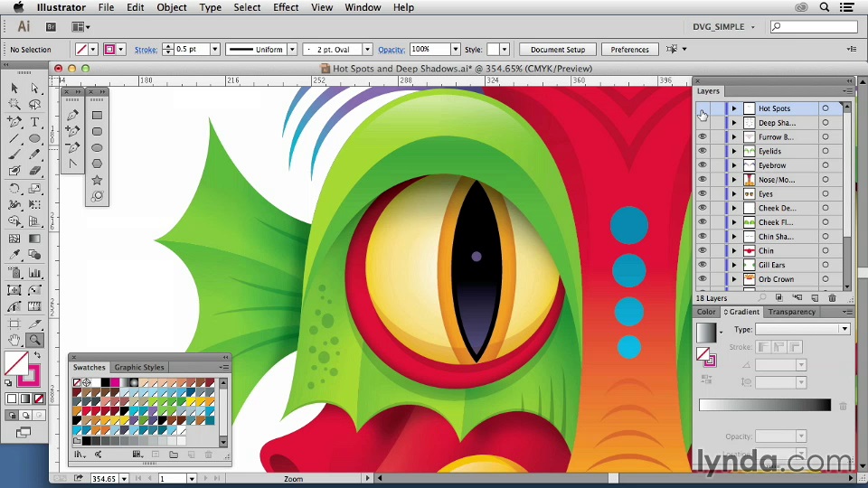Viewport: 868px width, 488px height.
Task: Switch to the Transparency tab
Action: click(x=792, y=312)
